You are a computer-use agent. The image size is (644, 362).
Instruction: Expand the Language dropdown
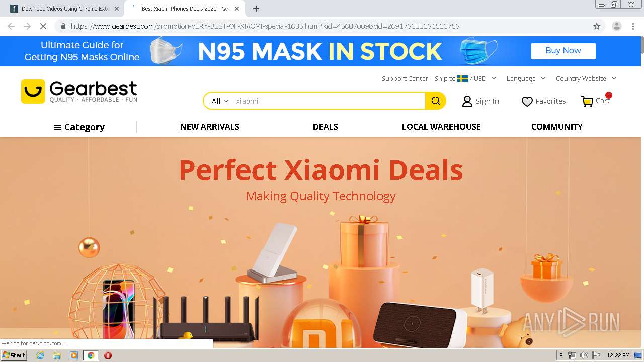click(x=526, y=78)
